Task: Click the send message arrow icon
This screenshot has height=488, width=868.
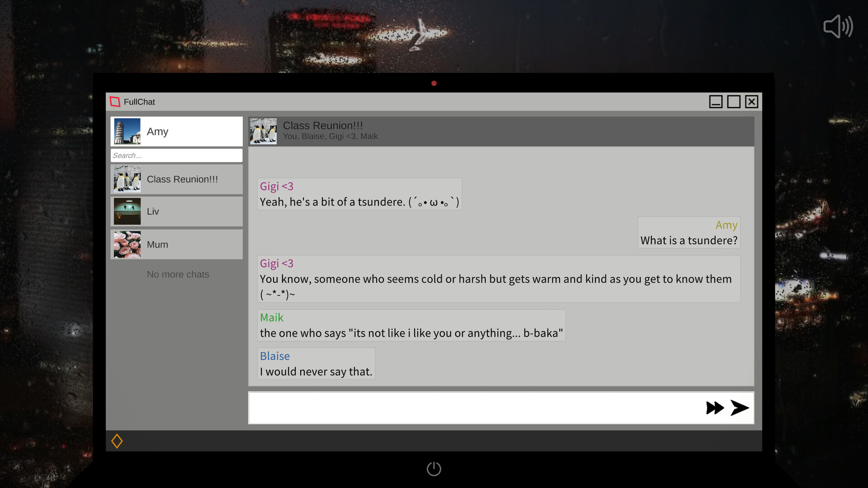Action: [739, 408]
